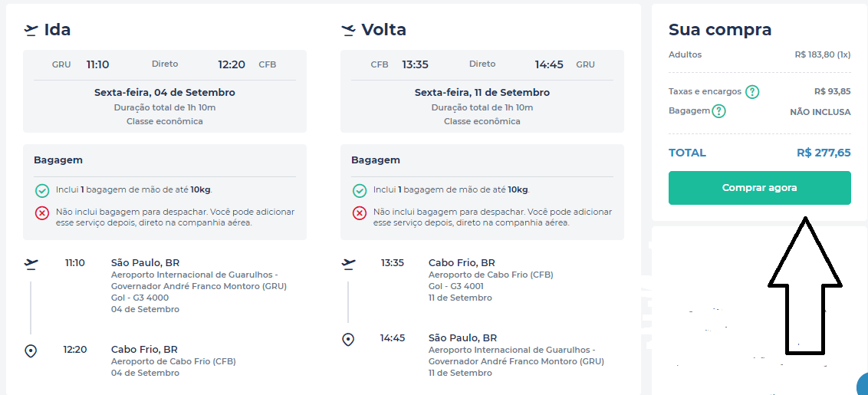
Task: Click the Gol - G3 4000 flight number
Action: pos(140,298)
